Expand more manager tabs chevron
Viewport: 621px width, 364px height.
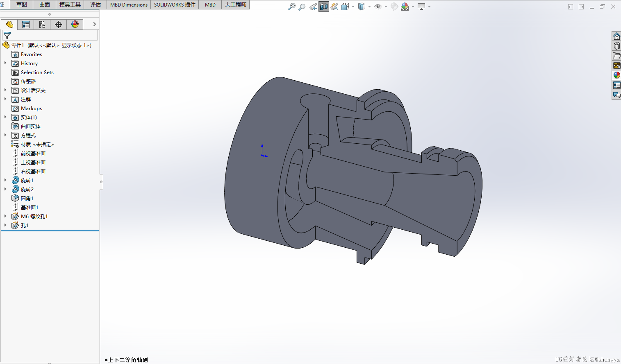[94, 25]
